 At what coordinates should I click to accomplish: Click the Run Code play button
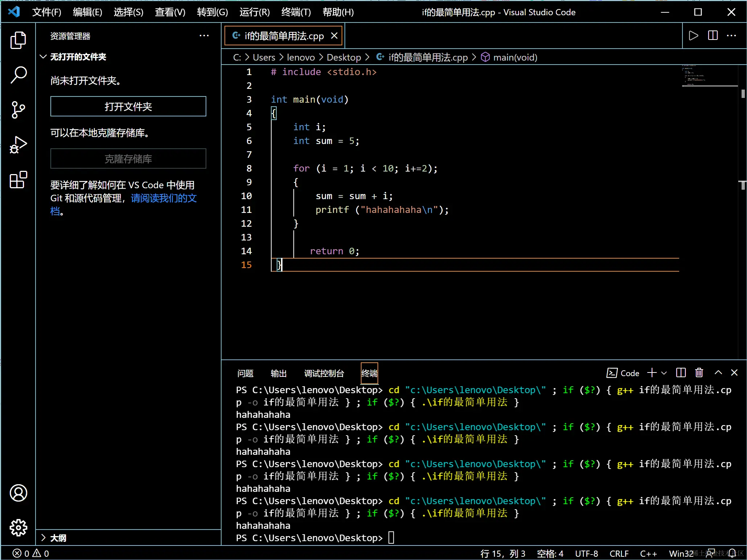coord(693,36)
